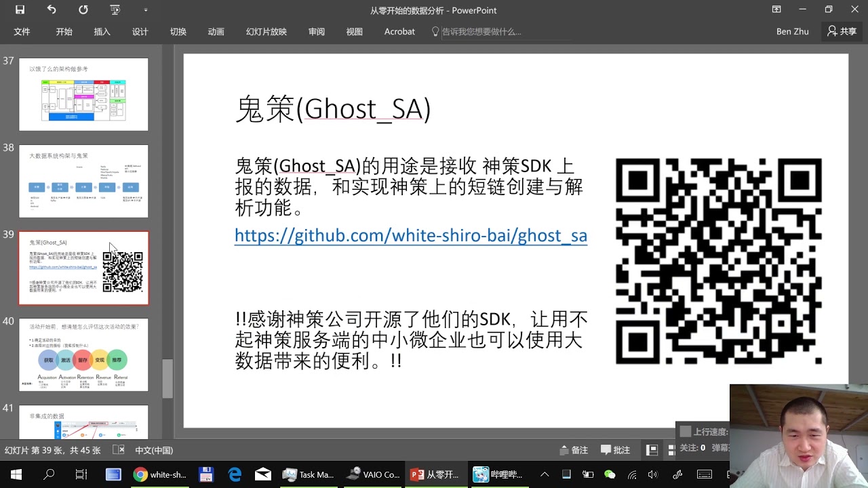
Task: Click 中文(中国) language indicator
Action: click(x=154, y=450)
